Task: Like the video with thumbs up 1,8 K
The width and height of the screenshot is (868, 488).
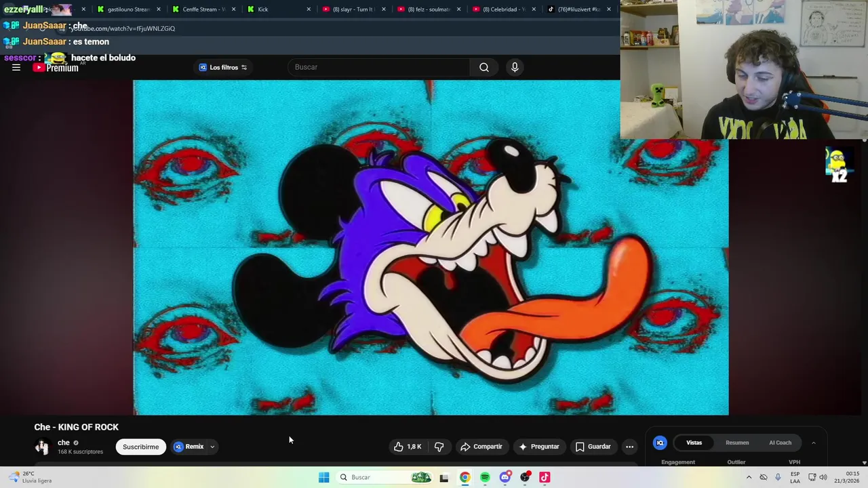Action: click(x=408, y=447)
